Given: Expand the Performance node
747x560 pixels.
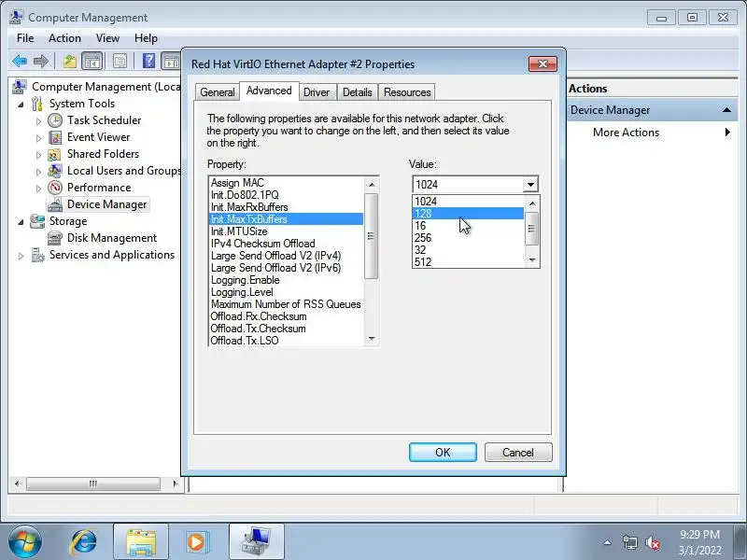Looking at the screenshot, I should pyautogui.click(x=38, y=189).
